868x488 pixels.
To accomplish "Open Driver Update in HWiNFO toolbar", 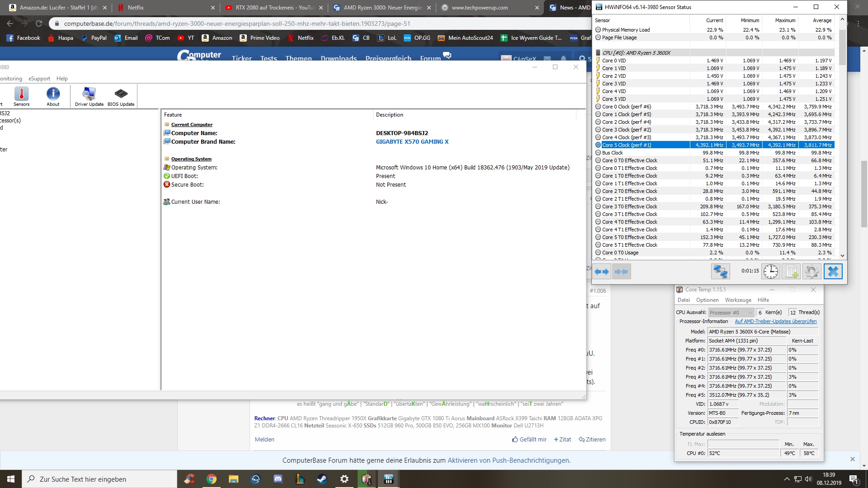I will 89,96.
